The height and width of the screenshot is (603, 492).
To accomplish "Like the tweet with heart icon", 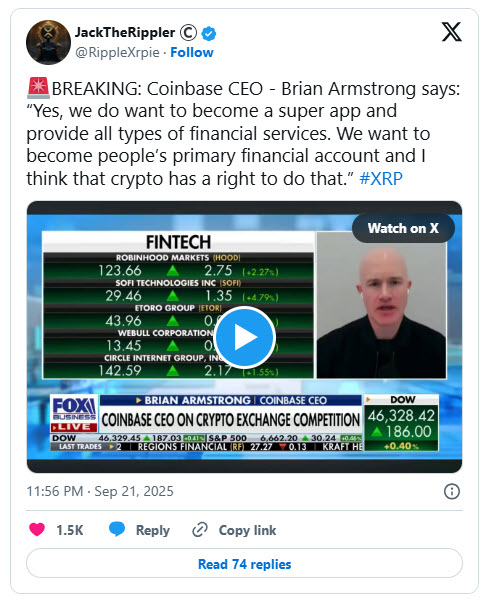I will [x=37, y=530].
